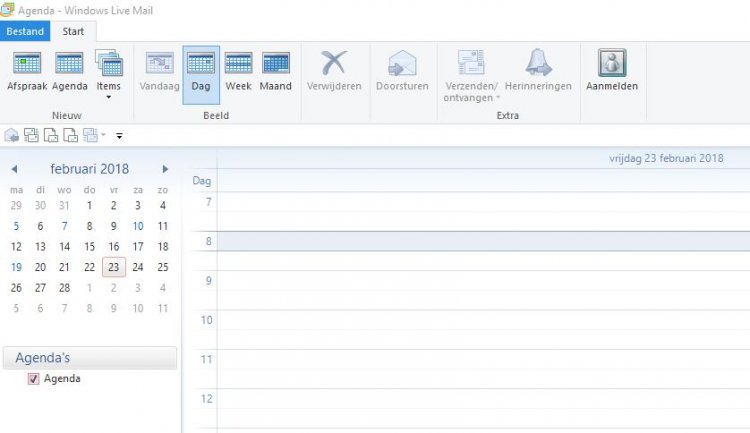Screen dimensions: 750x433
Task: Click the new Agenda icon
Action: [69, 70]
